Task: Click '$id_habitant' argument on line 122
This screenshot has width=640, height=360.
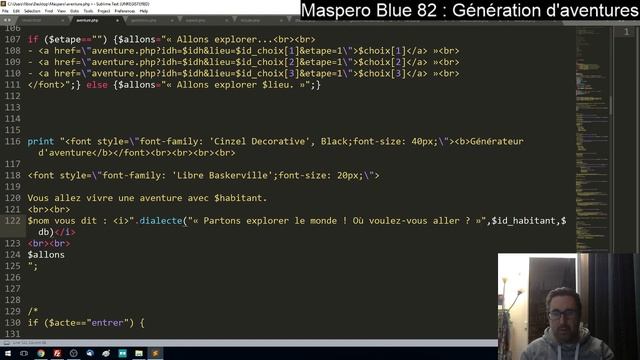Action: (x=524, y=221)
